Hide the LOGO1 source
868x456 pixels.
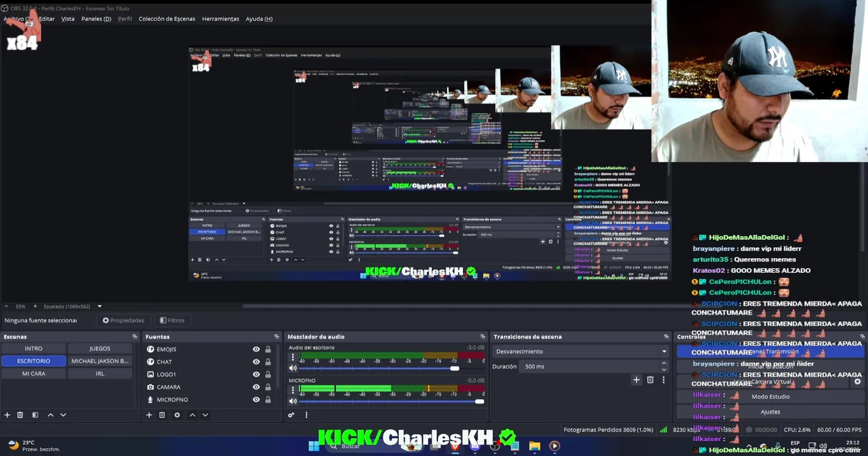pyautogui.click(x=256, y=374)
